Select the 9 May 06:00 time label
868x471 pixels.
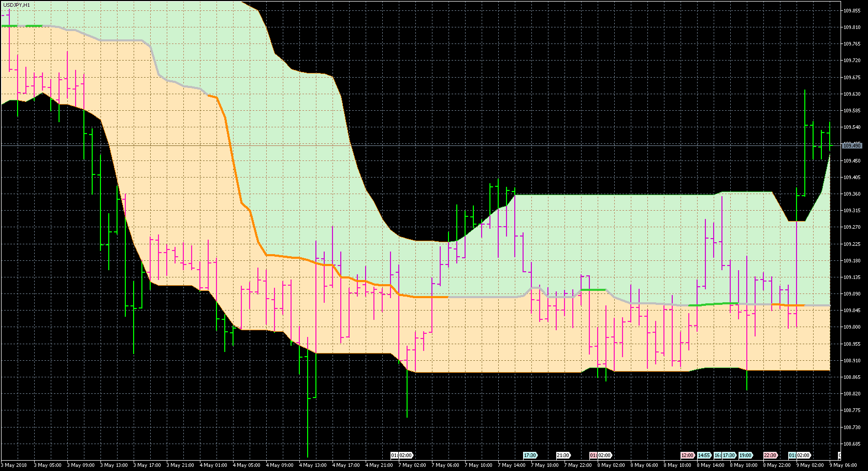843,465
